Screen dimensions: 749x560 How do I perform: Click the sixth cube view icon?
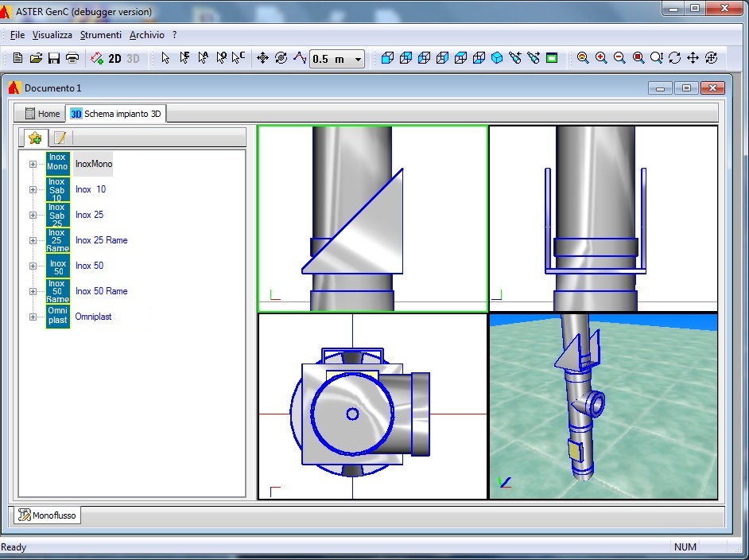(479, 58)
